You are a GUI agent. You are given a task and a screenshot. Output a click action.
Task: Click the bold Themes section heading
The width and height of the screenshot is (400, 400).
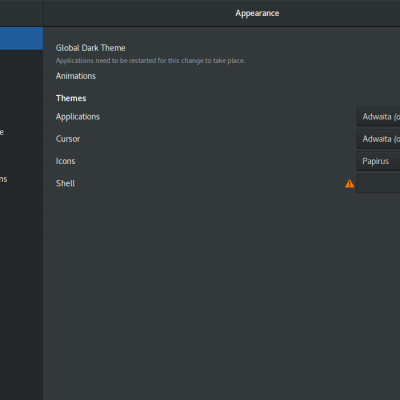coord(71,98)
